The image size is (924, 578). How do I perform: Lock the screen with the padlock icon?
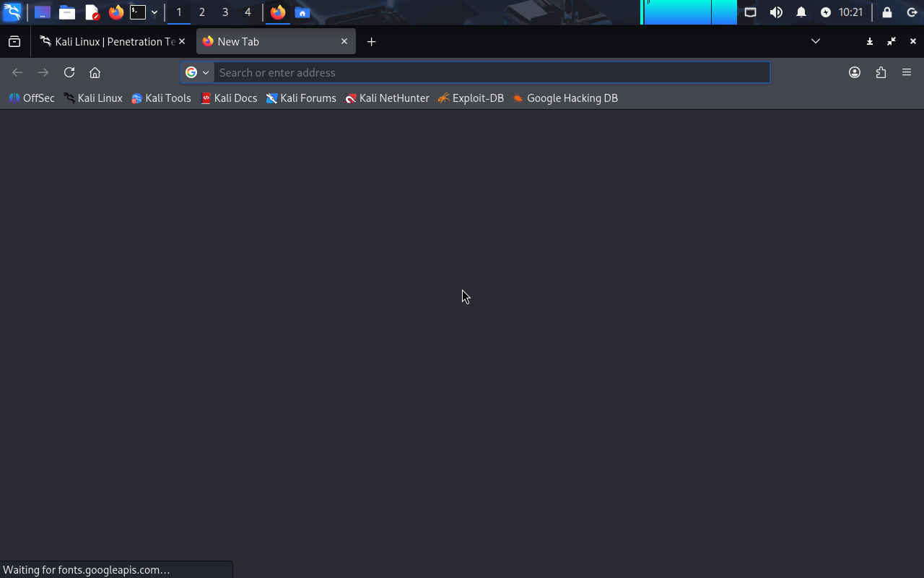click(887, 12)
